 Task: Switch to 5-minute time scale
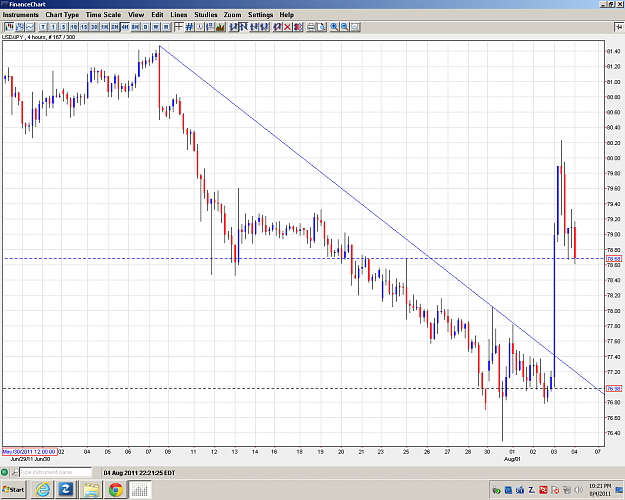point(63,27)
